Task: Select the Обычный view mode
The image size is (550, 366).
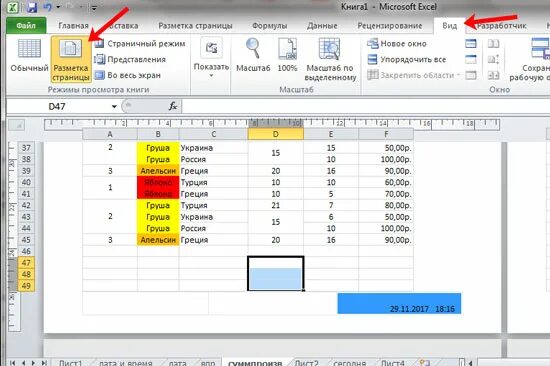Action: coord(29,56)
